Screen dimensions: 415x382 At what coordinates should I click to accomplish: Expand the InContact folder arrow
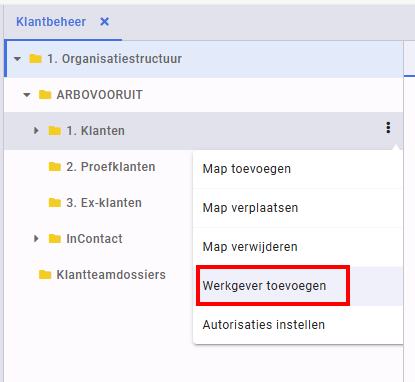point(36,238)
